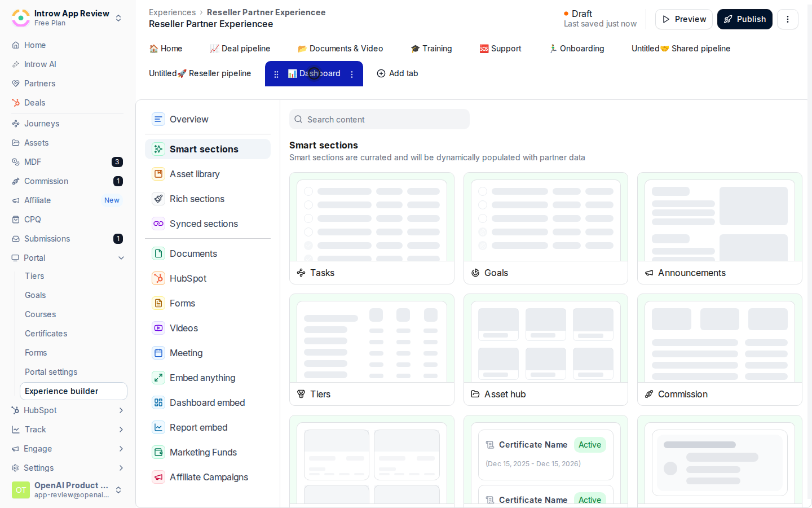Click the Commission icon in sidebar

click(x=16, y=181)
